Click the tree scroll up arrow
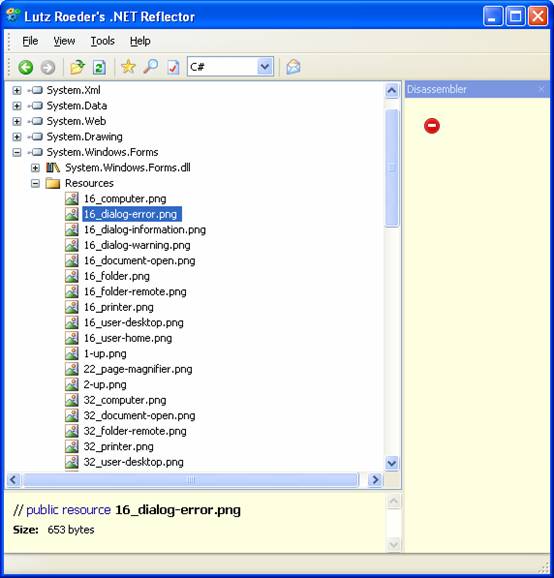 point(391,90)
